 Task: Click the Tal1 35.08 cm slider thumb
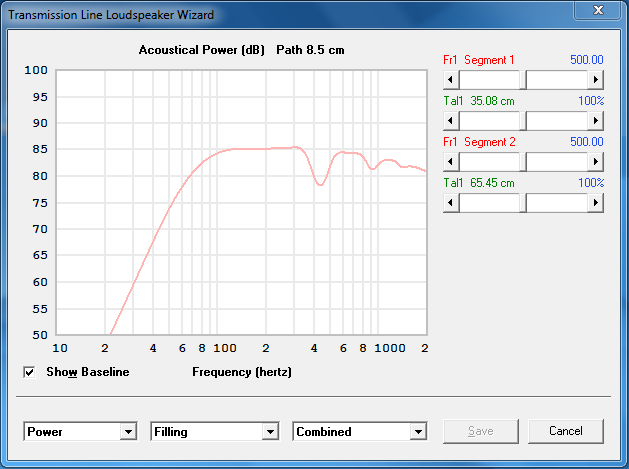click(523, 120)
